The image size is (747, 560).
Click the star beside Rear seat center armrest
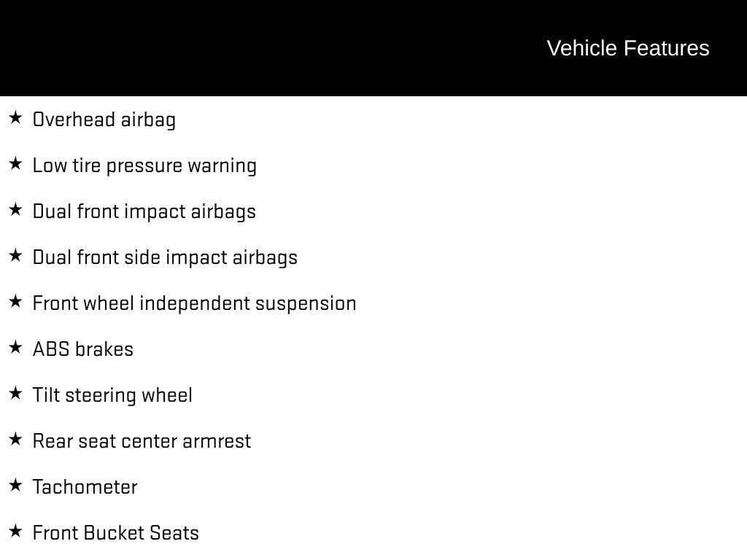pos(15,439)
